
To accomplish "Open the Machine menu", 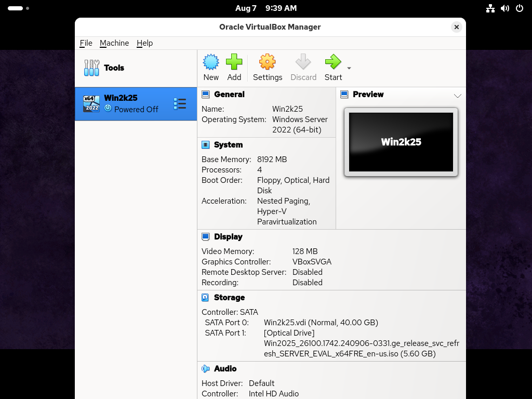I will [114, 43].
